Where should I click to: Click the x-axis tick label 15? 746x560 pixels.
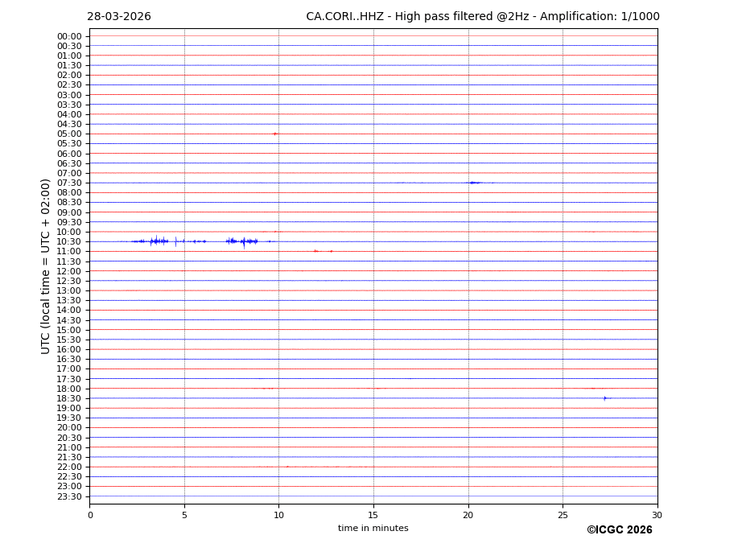(373, 515)
